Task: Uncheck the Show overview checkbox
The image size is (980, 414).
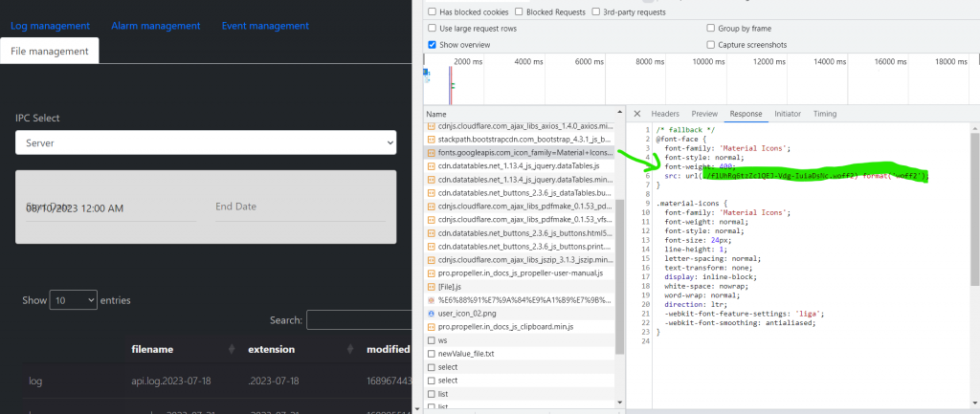Action: (x=432, y=45)
